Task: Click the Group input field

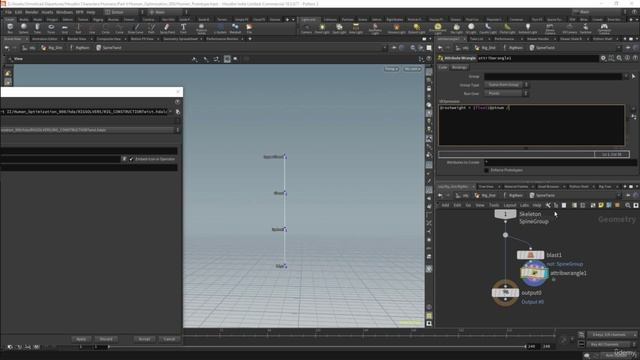Action: pyautogui.click(x=553, y=76)
